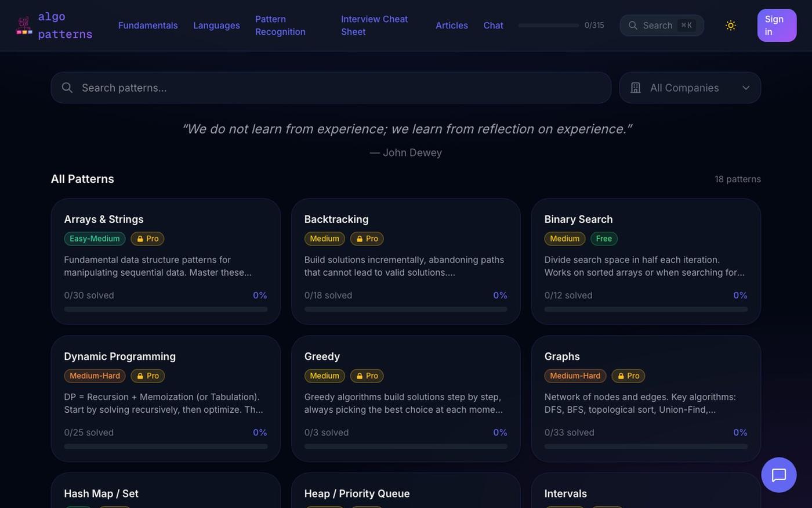Click the Medium badge on Backtracking
This screenshot has height=508, width=812.
point(324,239)
